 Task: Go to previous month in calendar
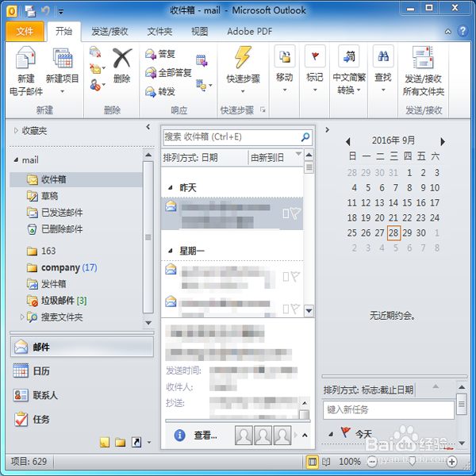[348, 141]
